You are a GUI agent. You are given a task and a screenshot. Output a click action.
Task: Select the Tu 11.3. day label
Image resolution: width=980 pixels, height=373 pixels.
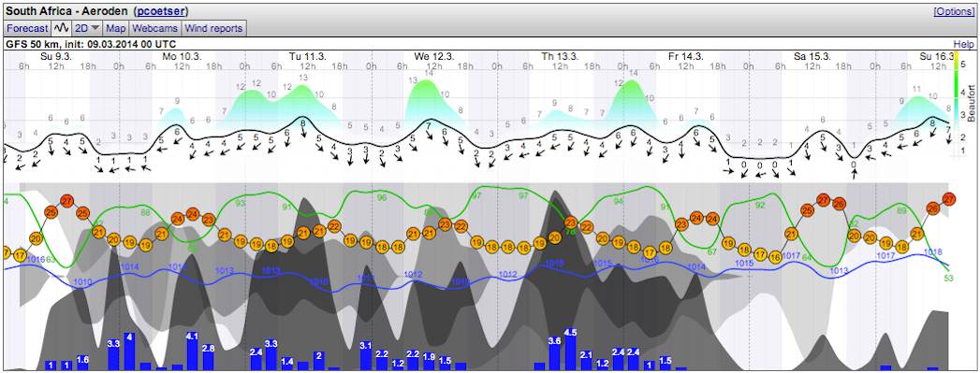308,56
